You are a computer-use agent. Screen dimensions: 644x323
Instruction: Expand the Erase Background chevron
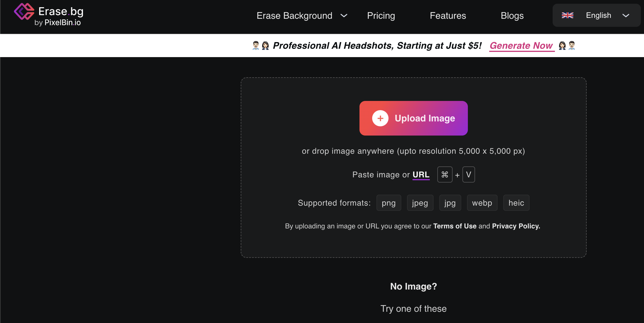click(344, 16)
